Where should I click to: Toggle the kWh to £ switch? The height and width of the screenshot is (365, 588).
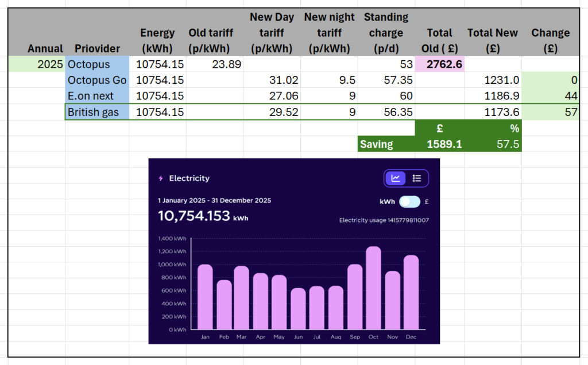click(x=409, y=201)
